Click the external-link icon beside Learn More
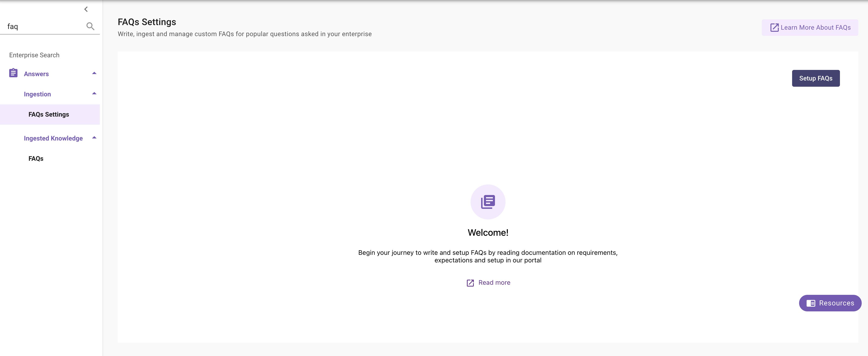 (x=774, y=28)
